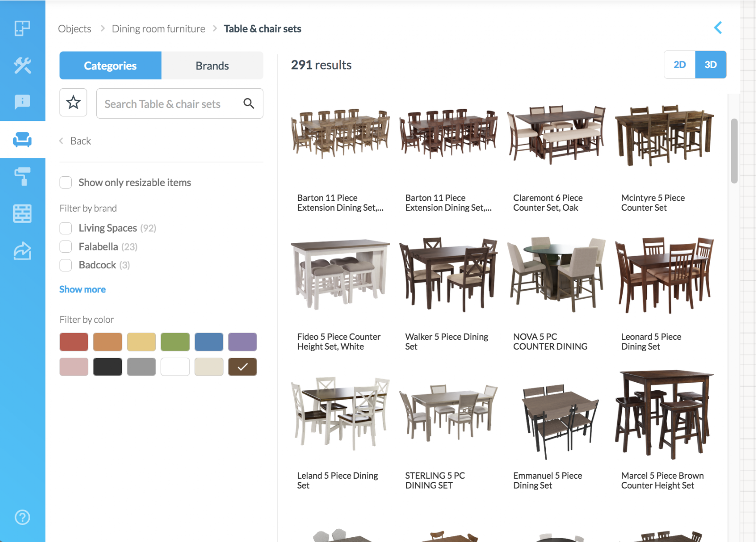Open the floor plan rooms icon in sidebar
This screenshot has height=542, width=756.
pyautogui.click(x=22, y=28)
